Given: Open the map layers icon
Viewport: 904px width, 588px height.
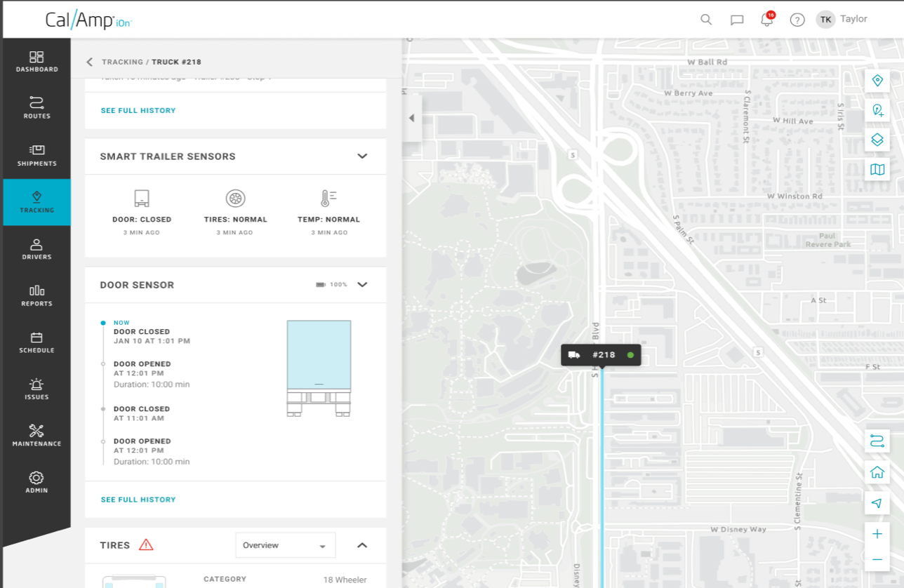Looking at the screenshot, I should point(877,140).
